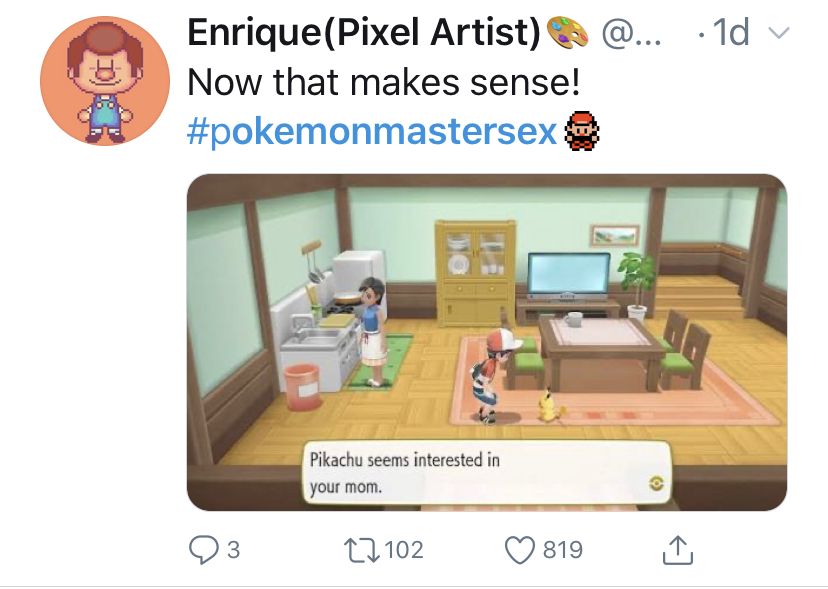Screen dimensions: 828x589
Task: Open the attached Pokemon game screenshot
Action: pyautogui.click(x=487, y=342)
